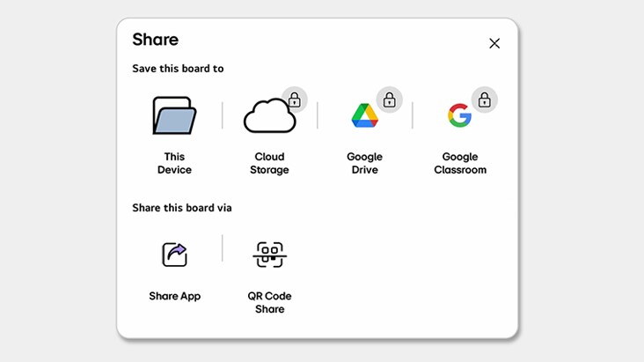Choose the "Google Classroom" text label

pyautogui.click(x=459, y=163)
